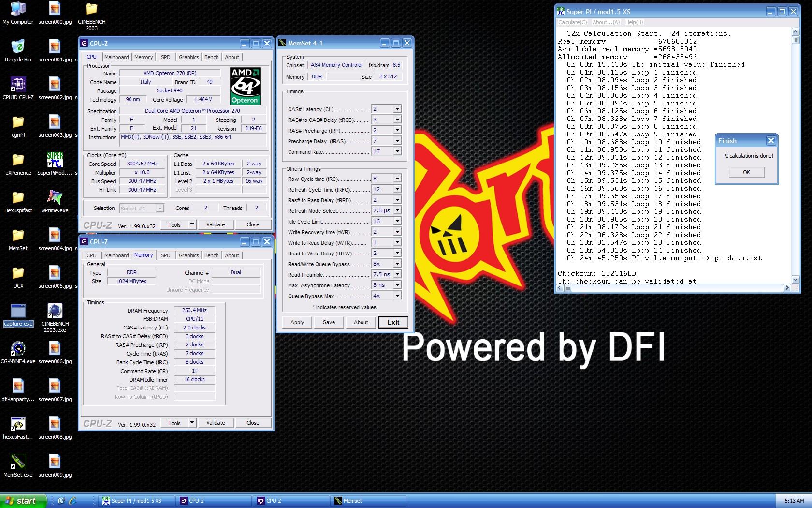Viewport: 812px width, 508px height.
Task: Expand the Refresh Mode Select dropdown
Action: pos(397,210)
